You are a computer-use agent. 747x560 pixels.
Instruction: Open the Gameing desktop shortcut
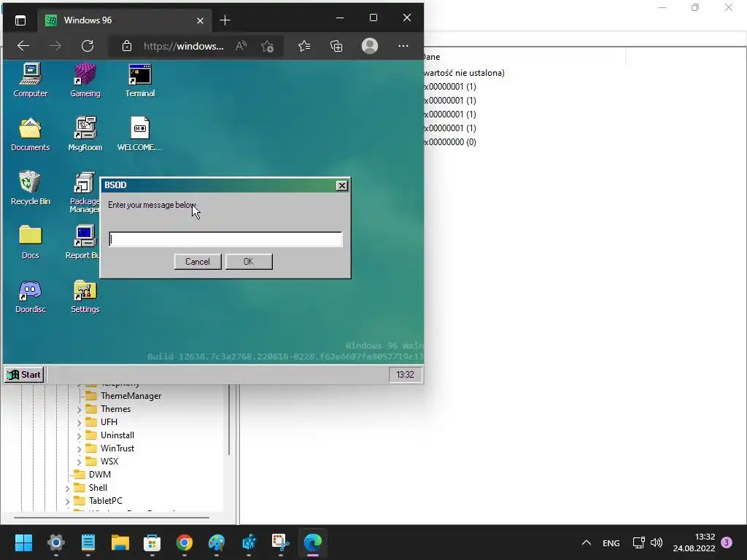tap(85, 80)
